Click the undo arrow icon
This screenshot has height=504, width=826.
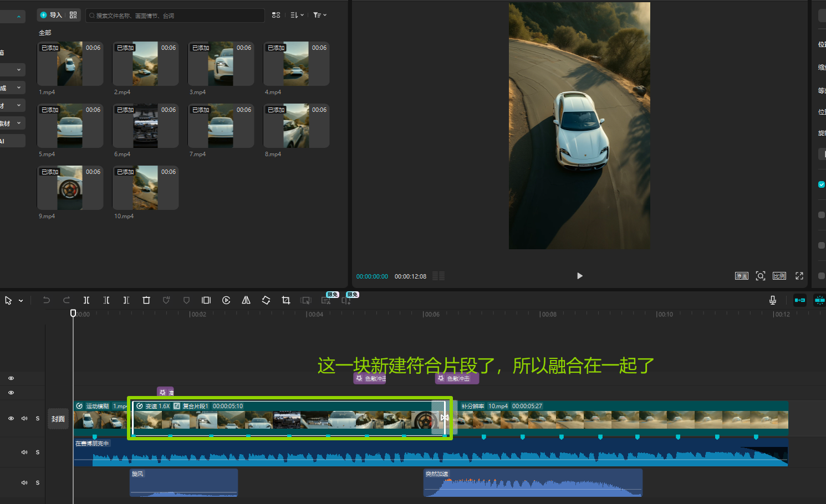(47, 300)
